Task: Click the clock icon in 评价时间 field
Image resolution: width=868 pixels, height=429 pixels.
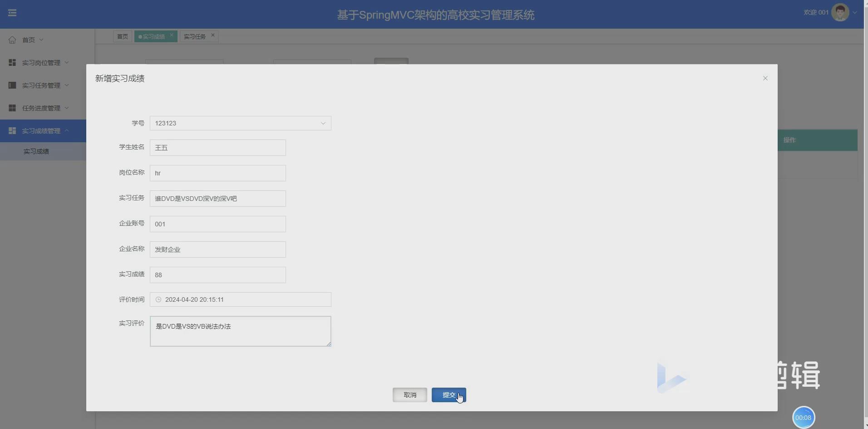Action: point(158,299)
